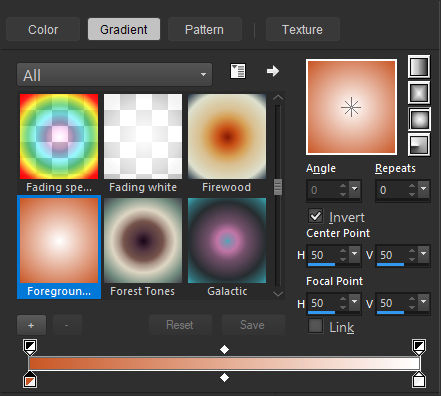Select the rectangular gradient style icon
The height and width of the screenshot is (396, 441).
419,93
